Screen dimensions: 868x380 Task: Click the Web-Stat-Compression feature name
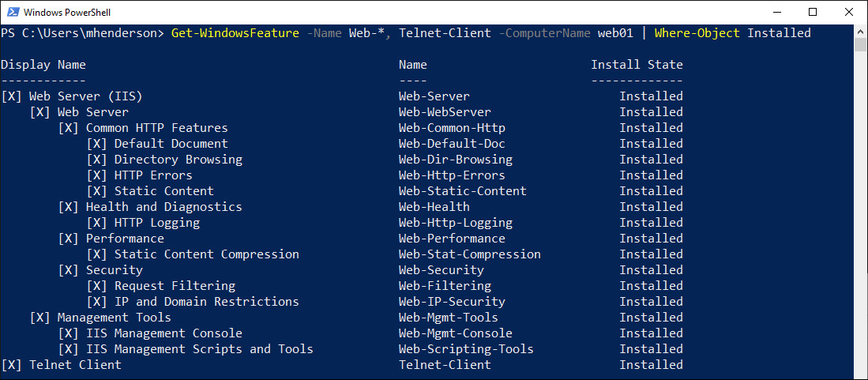pyautogui.click(x=469, y=254)
